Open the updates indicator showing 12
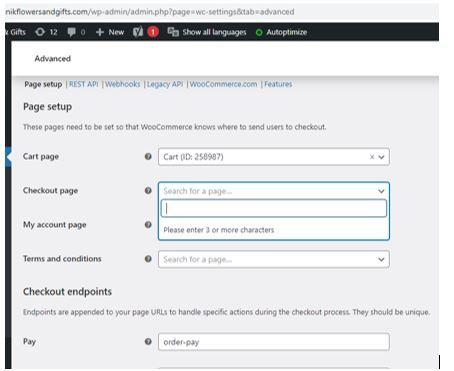 pos(46,32)
